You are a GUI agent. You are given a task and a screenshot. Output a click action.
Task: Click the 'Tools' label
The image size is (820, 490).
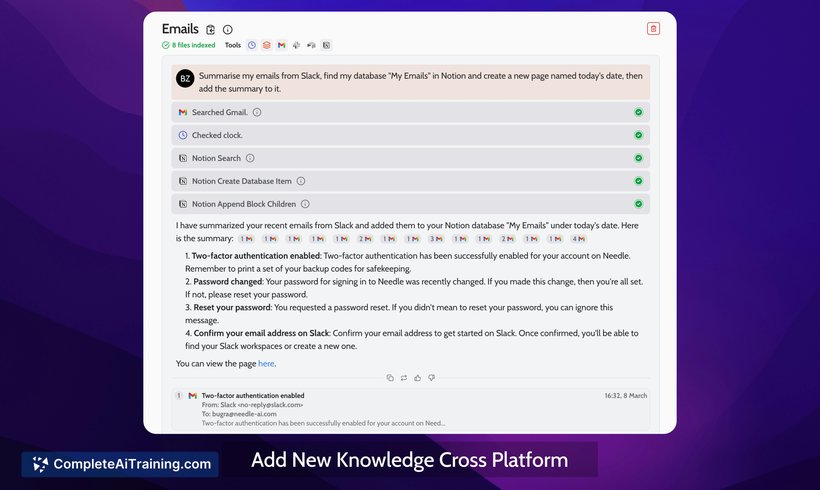[x=233, y=45]
